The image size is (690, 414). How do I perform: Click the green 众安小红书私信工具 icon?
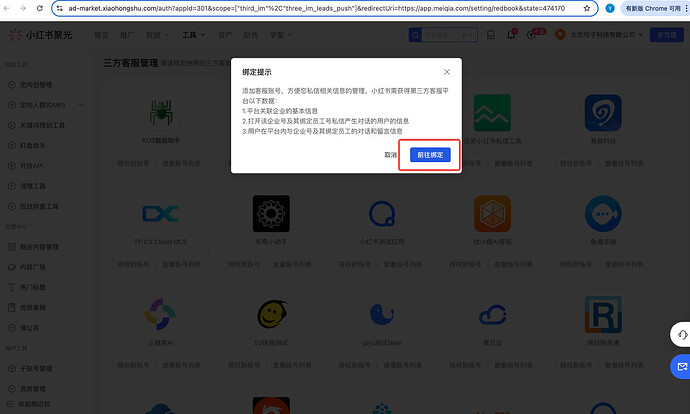(x=492, y=113)
